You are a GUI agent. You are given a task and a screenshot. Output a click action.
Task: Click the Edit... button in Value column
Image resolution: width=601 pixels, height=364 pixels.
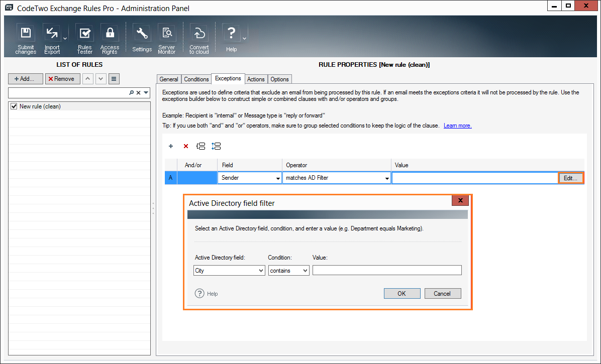coord(570,178)
